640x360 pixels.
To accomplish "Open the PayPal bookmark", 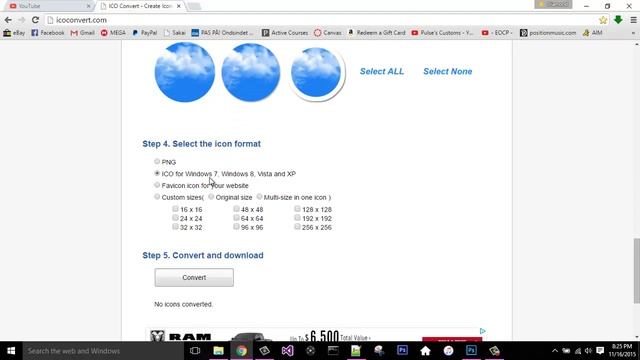I will click(x=145, y=33).
